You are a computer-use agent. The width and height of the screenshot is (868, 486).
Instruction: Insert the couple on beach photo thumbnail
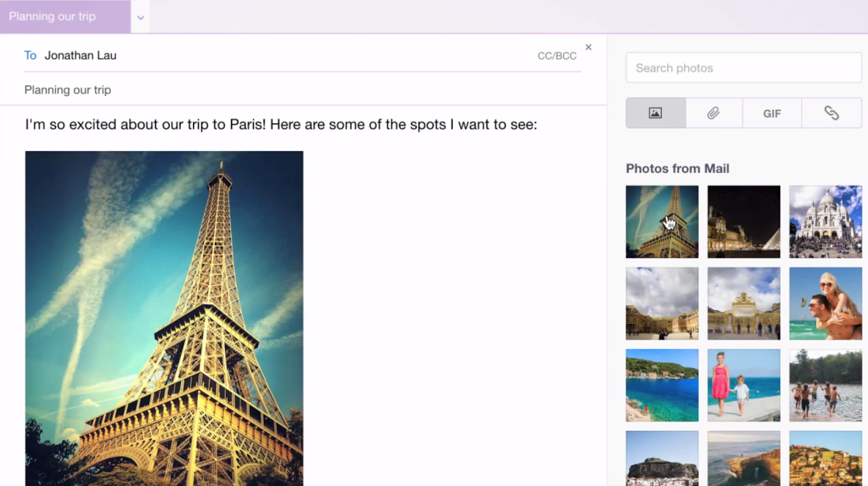tap(825, 304)
